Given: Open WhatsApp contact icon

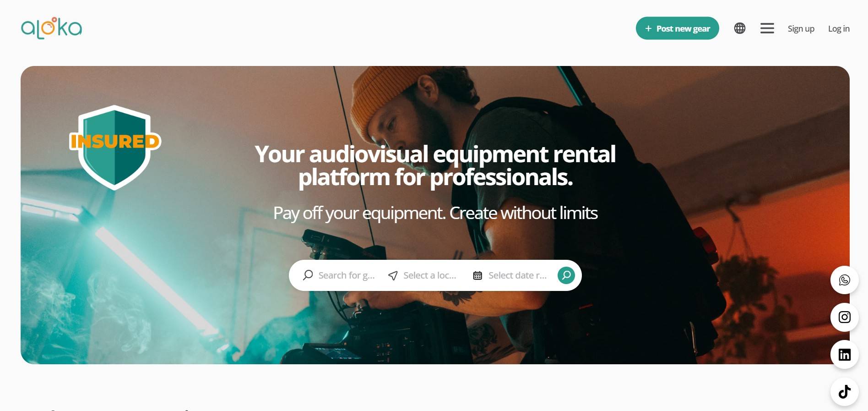Looking at the screenshot, I should 845,280.
